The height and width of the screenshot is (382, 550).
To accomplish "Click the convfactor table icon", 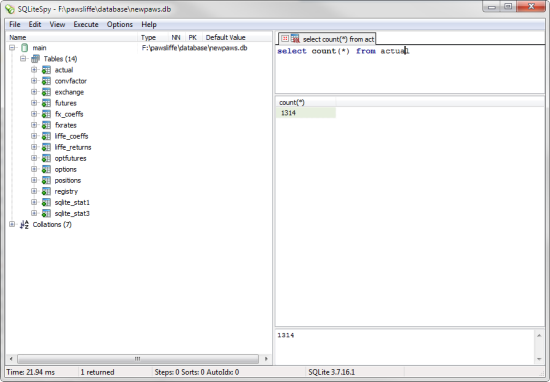I will (x=46, y=81).
